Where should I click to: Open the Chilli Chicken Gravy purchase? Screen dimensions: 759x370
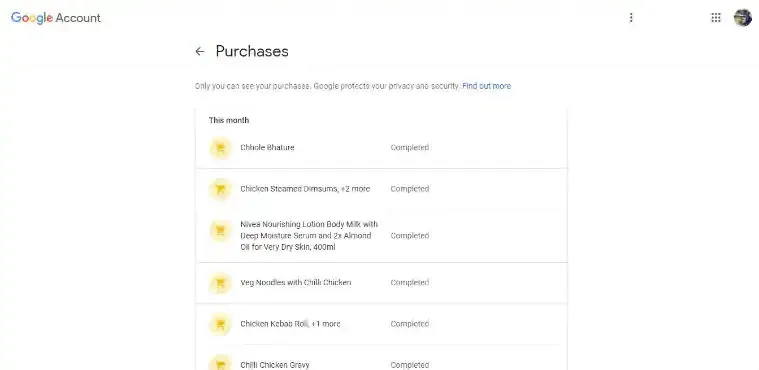381,358
